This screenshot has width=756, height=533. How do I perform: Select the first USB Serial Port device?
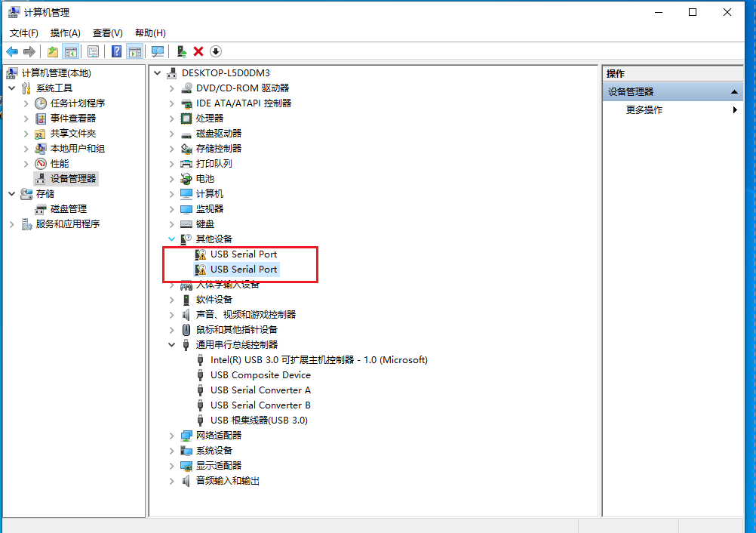click(244, 254)
